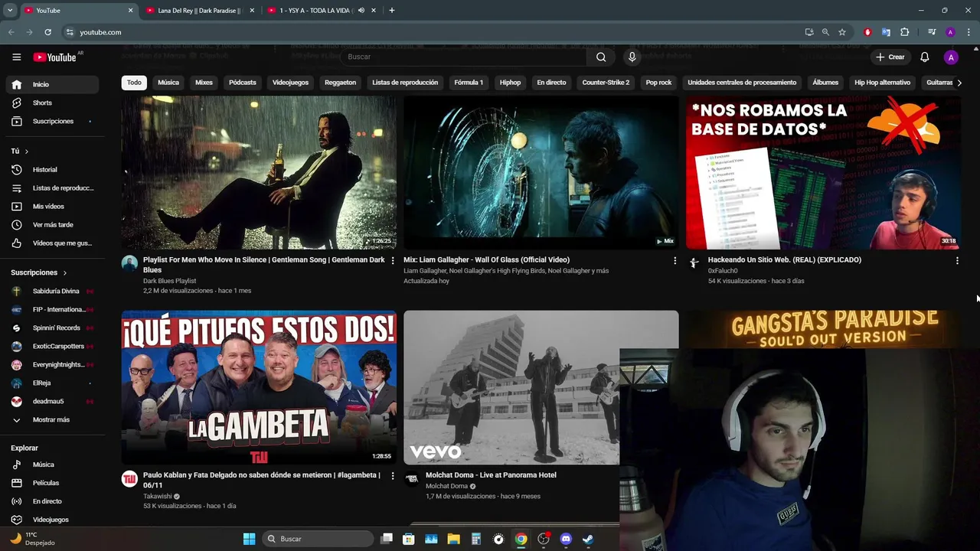Start voice search with microphone icon
Viewport: 980px width, 551px height.
click(x=632, y=57)
